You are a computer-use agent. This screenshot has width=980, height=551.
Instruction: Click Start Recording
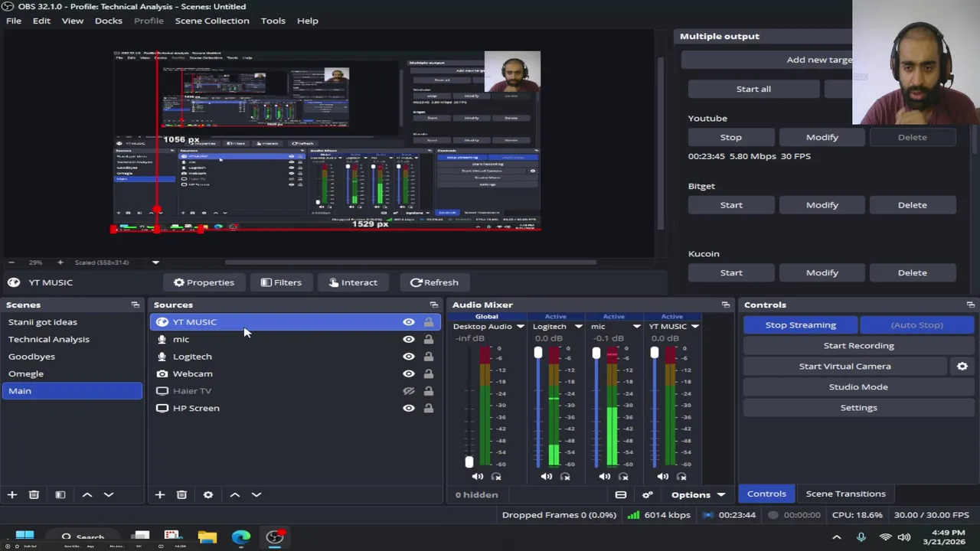click(x=859, y=346)
